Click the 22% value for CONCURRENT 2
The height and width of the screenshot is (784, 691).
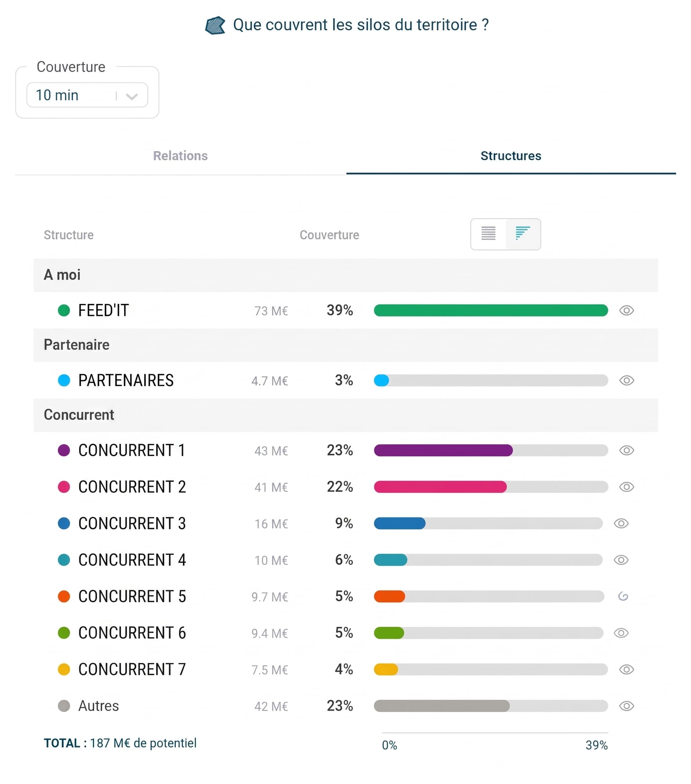coord(340,487)
